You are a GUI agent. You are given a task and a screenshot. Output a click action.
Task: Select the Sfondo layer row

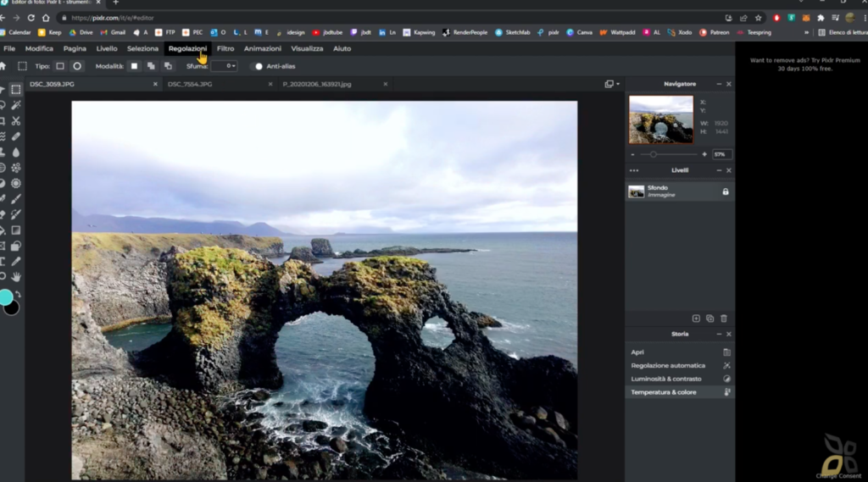(680, 191)
